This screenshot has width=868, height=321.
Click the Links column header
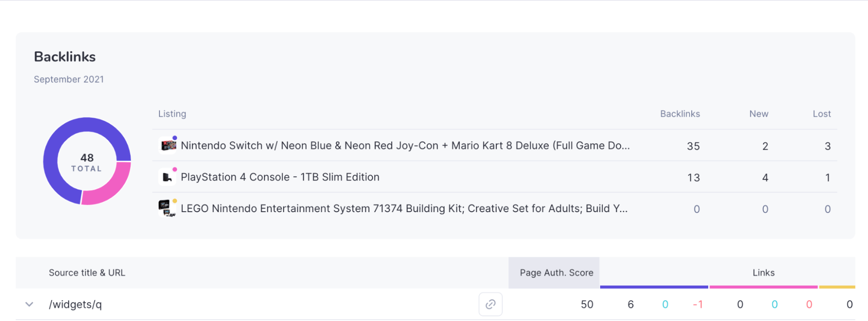pos(763,272)
